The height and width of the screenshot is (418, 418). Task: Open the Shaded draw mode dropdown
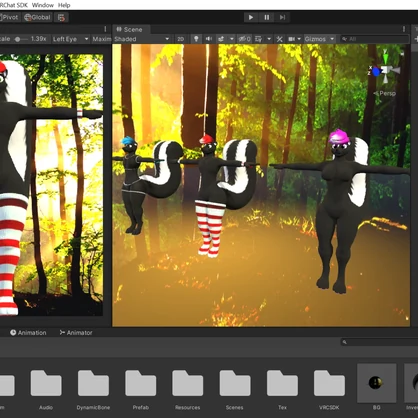(142, 39)
